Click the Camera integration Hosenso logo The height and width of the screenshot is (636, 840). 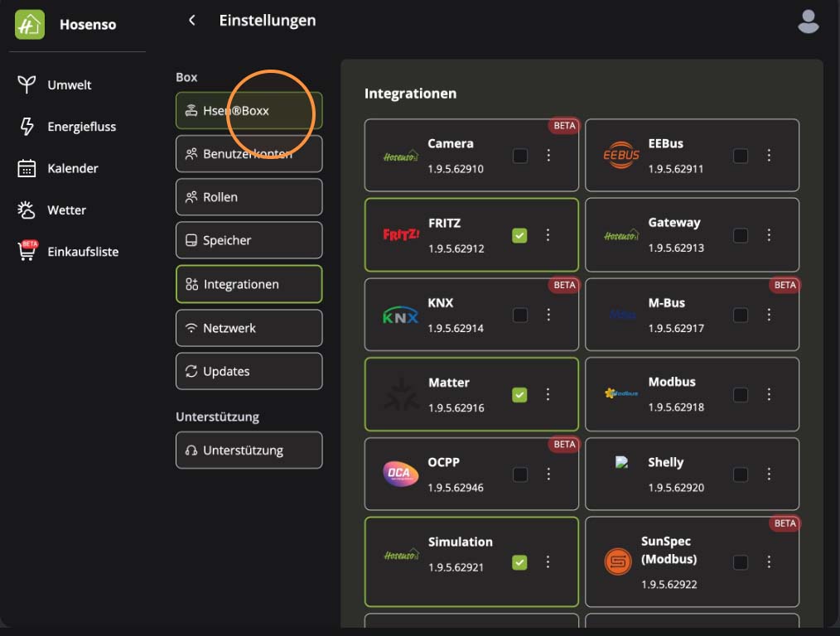point(401,157)
